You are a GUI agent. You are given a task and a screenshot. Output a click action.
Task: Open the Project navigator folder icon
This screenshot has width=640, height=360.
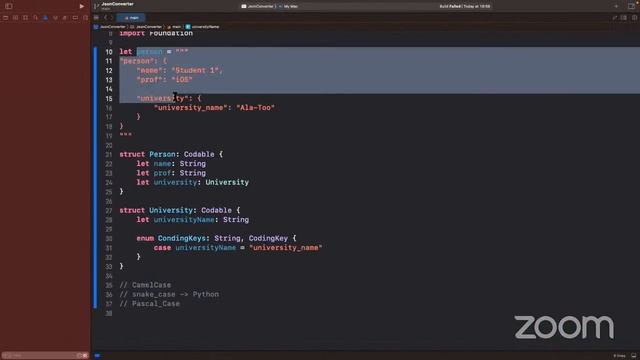6,18
